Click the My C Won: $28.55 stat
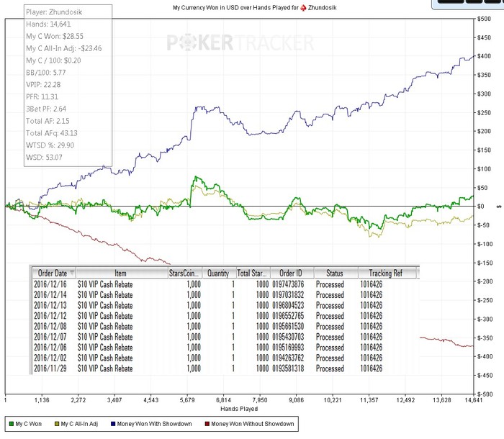The width and height of the screenshot is (504, 439). (55, 36)
